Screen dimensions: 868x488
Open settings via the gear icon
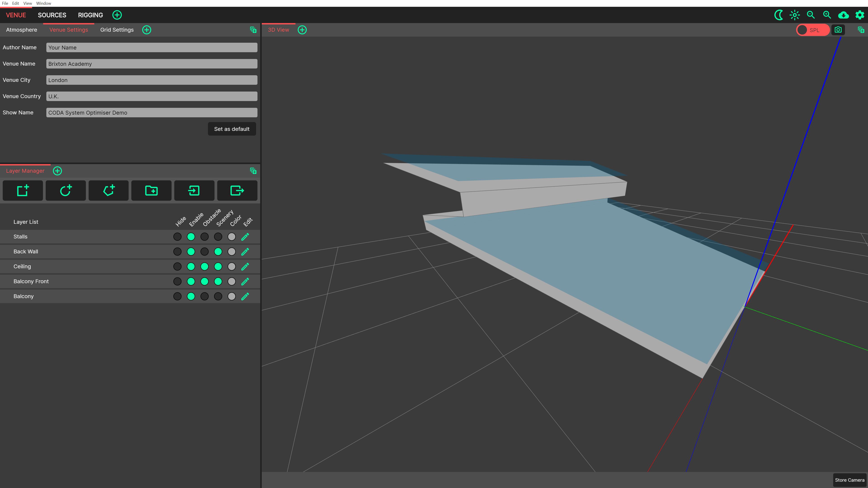[x=860, y=15]
